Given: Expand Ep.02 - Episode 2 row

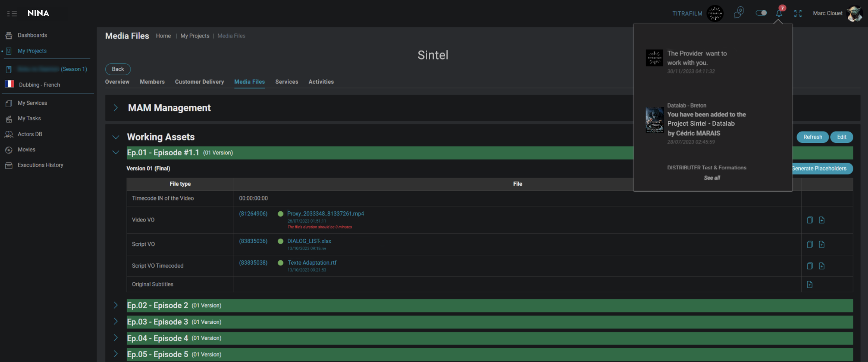Looking at the screenshot, I should click(x=116, y=305).
